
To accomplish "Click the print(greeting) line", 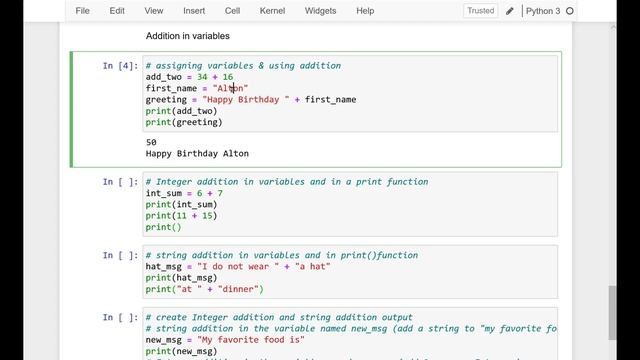I will pyautogui.click(x=184, y=122).
